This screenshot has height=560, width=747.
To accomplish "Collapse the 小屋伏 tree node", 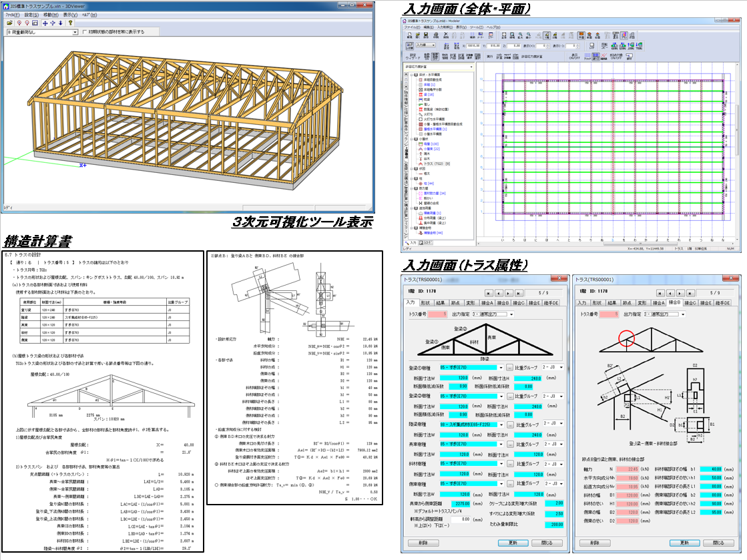I will click(411, 139).
